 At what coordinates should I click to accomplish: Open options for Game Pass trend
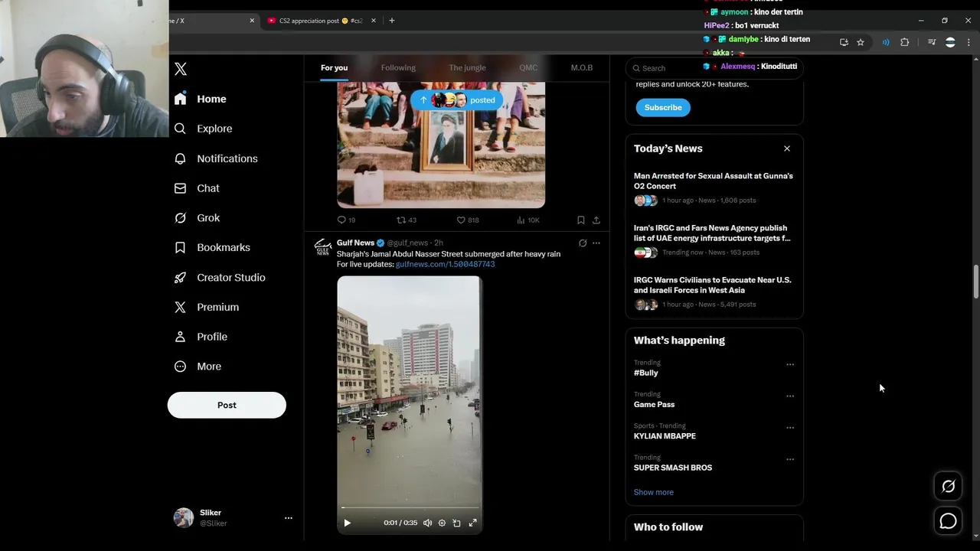point(790,396)
